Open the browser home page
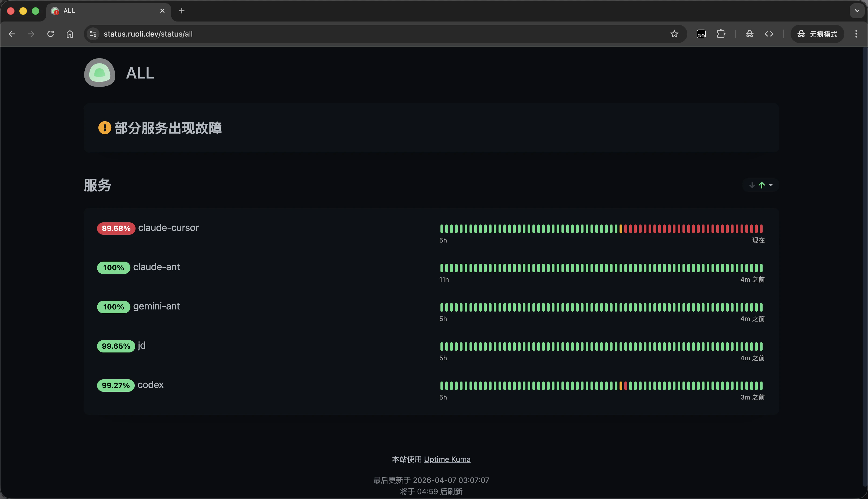This screenshot has height=499, width=868. (70, 34)
